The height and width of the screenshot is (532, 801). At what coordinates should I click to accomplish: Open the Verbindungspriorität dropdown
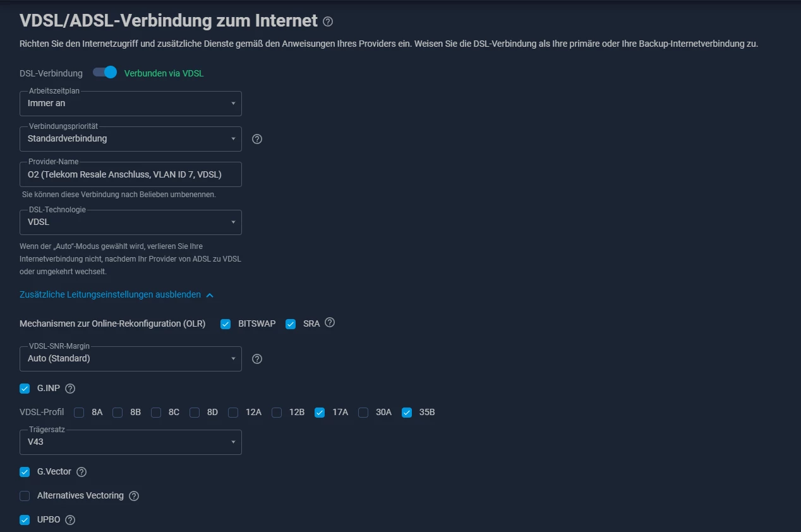(x=130, y=139)
